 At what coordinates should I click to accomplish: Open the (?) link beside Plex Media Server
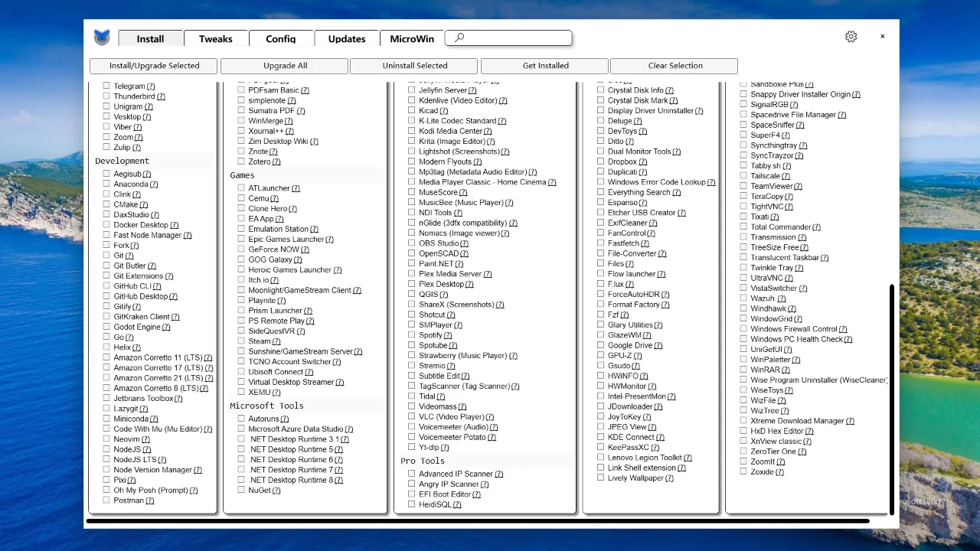[x=488, y=274]
